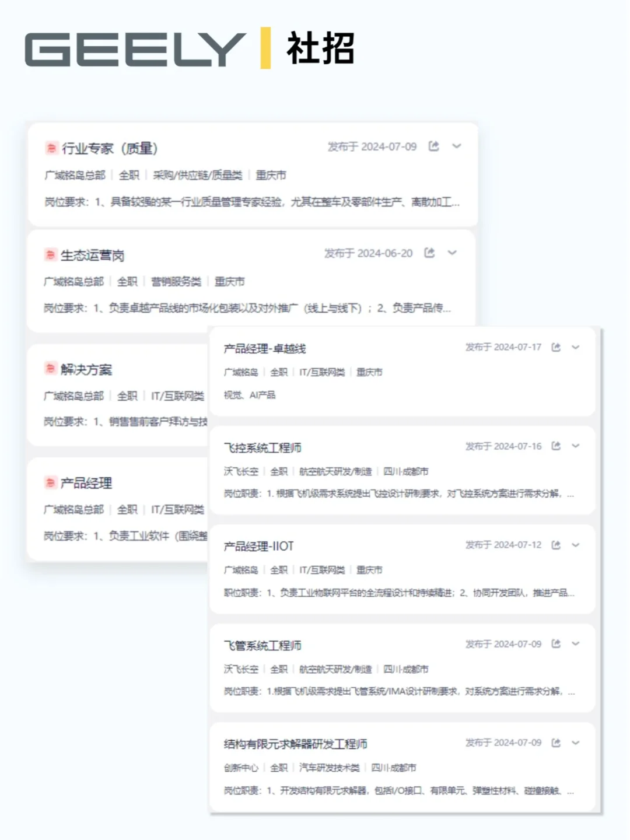Open the 解决方案 job title

click(x=86, y=369)
